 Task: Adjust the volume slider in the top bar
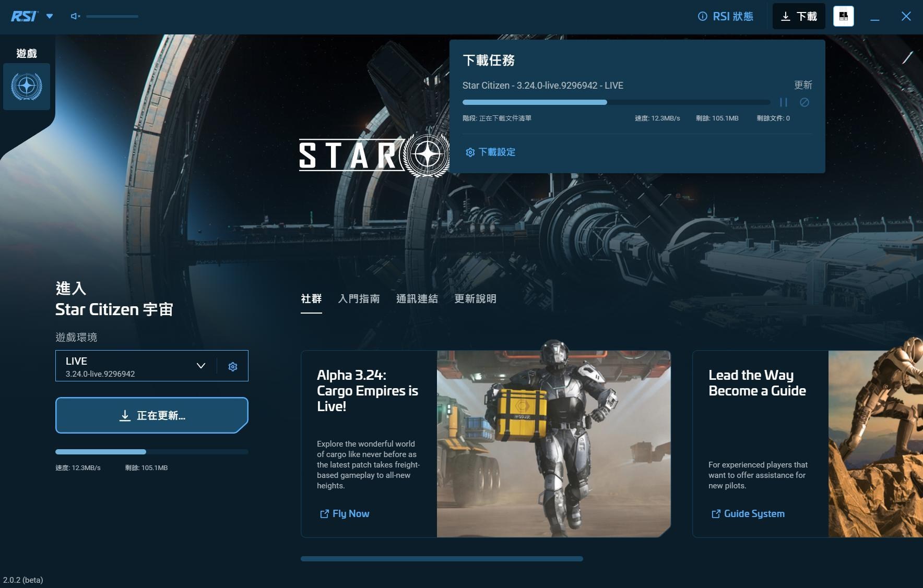112,16
